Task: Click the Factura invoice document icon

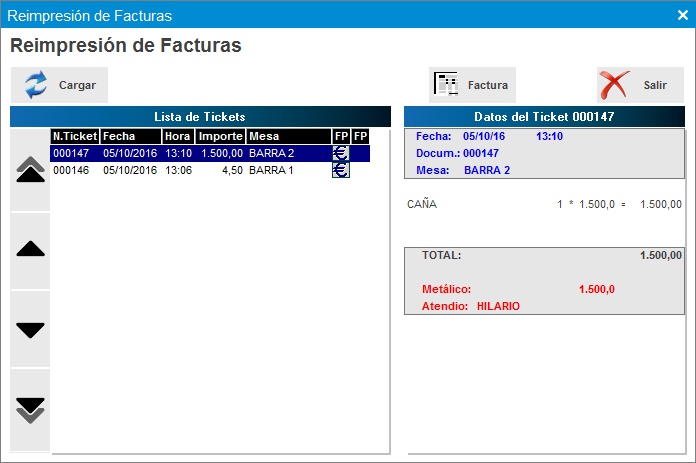Action: 446,84
